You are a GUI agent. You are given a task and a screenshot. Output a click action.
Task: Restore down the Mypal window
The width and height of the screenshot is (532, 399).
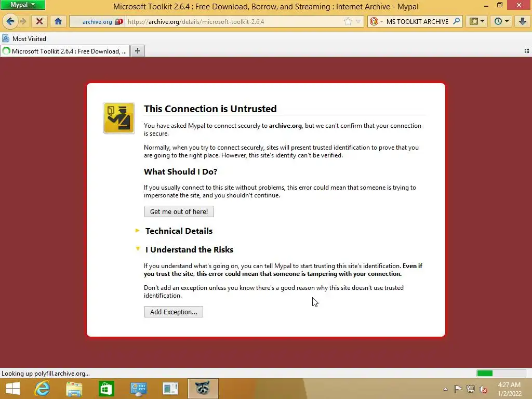click(499, 5)
